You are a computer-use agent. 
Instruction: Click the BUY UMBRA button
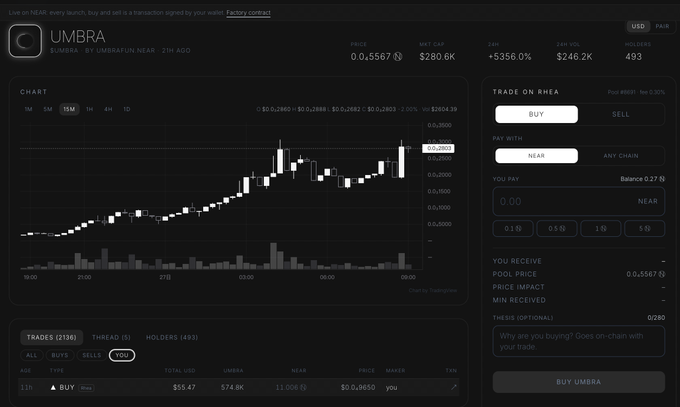click(x=579, y=382)
